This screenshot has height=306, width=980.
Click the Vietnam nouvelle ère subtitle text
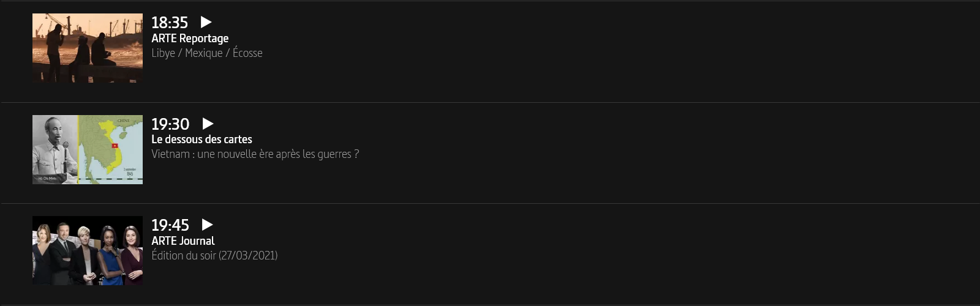[255, 154]
